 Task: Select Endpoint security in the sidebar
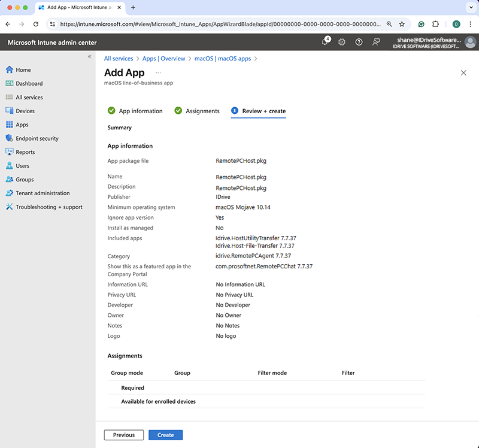pyautogui.click(x=37, y=138)
